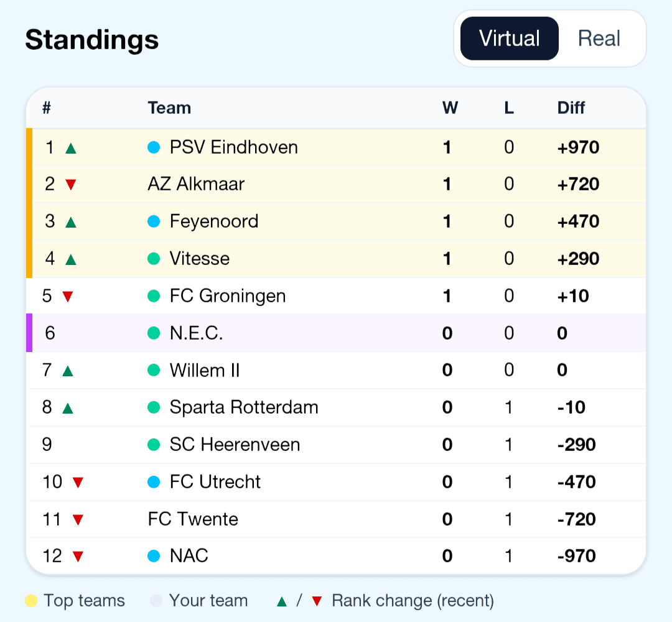This screenshot has width=672, height=622.
Task: Click FC Groningen's red rank-down arrow
Action: (67, 296)
